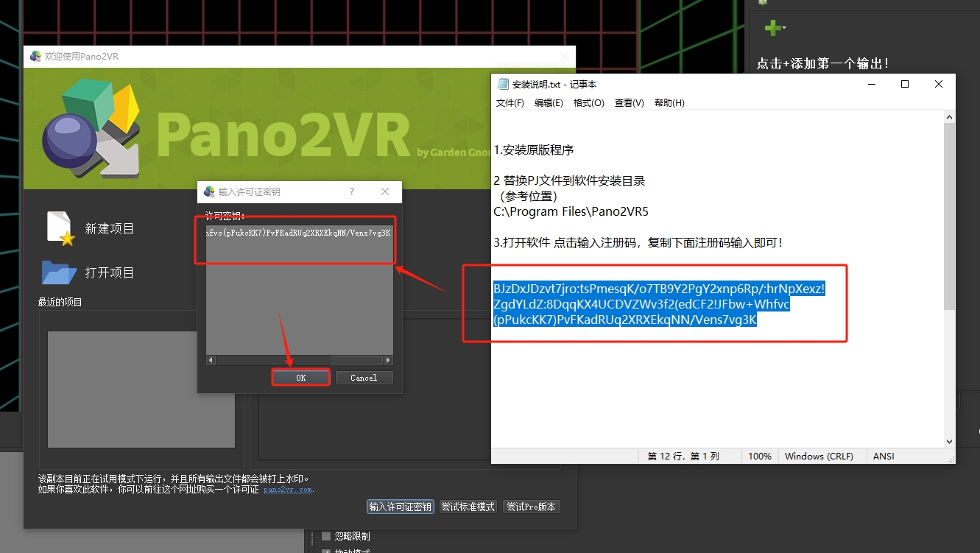Open the 帮助(H) menu in Notepad

[669, 103]
